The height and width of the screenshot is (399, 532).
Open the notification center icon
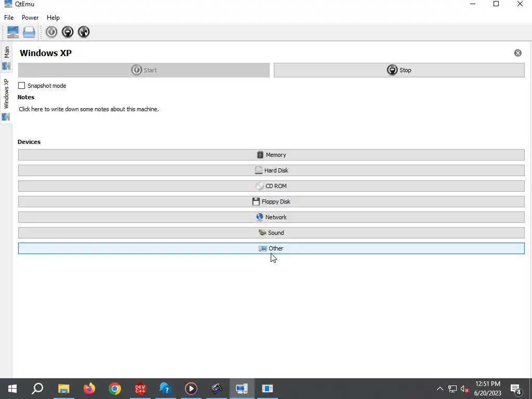pos(516,389)
